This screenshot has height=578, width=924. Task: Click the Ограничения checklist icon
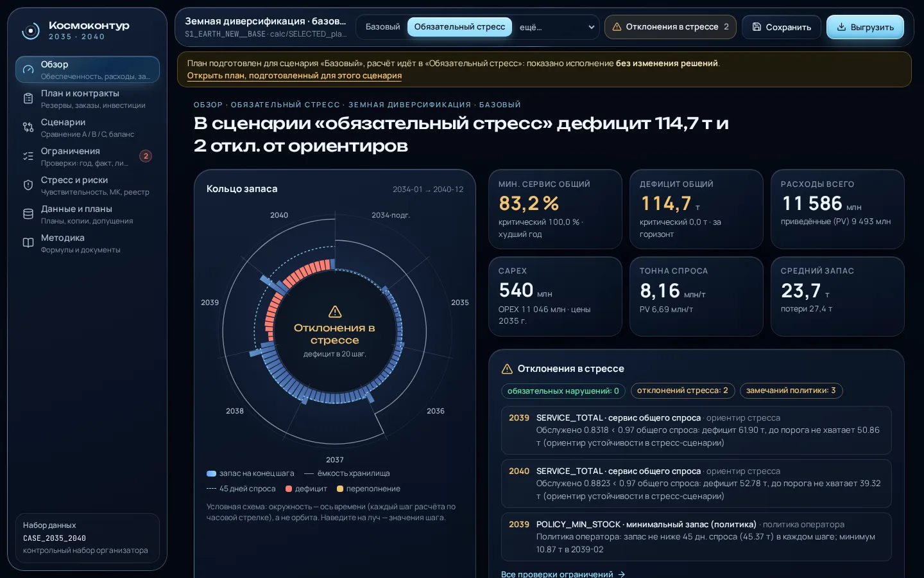pyautogui.click(x=28, y=156)
